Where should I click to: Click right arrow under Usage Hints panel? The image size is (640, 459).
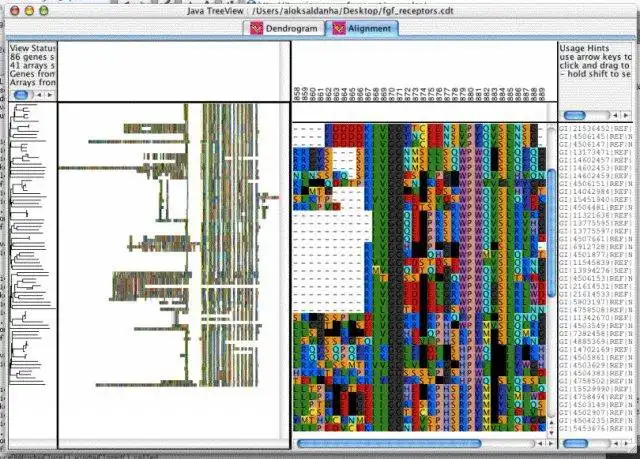pos(626,115)
